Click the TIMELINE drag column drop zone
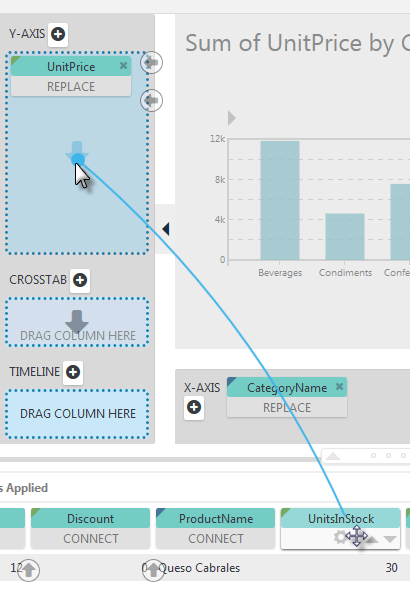410x602 pixels. (x=77, y=413)
